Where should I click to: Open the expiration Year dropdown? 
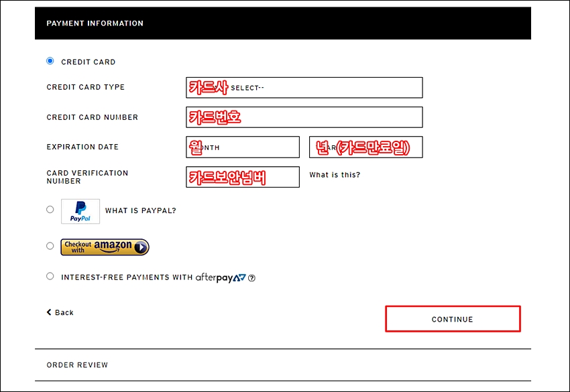point(366,147)
